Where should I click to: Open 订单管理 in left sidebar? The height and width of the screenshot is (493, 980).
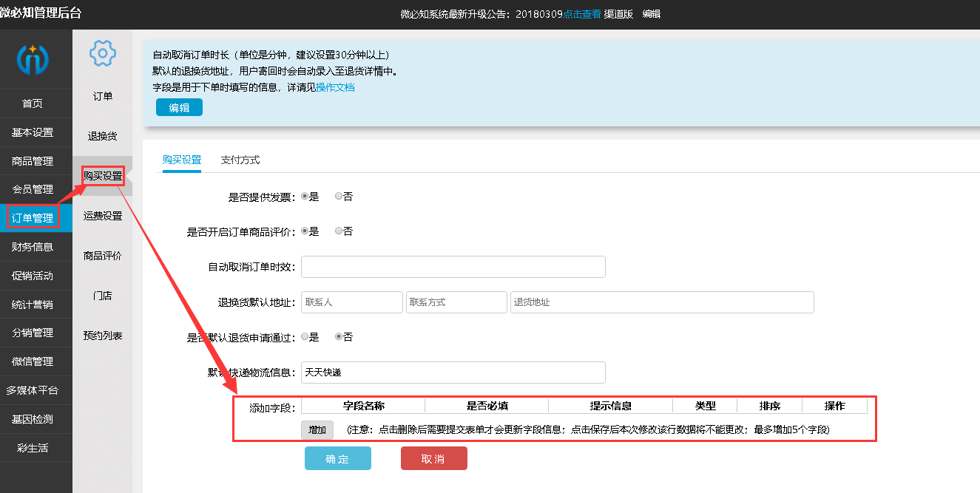tap(33, 218)
